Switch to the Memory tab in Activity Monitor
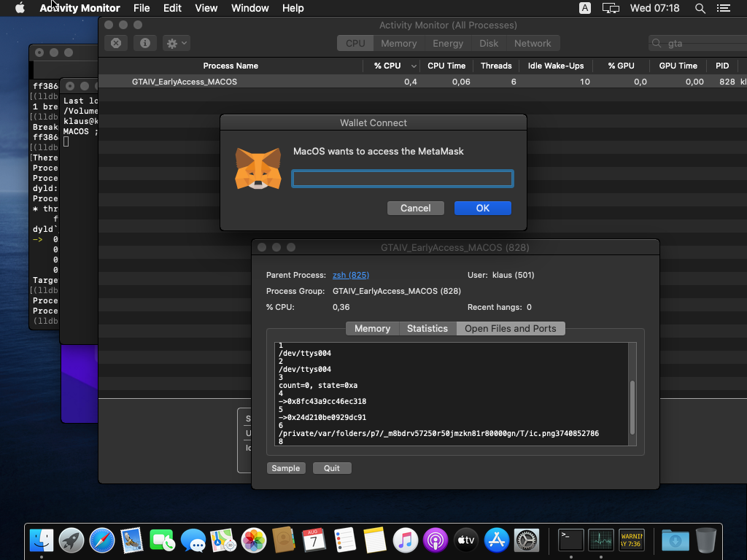Viewport: 747px width, 560px height. click(398, 43)
